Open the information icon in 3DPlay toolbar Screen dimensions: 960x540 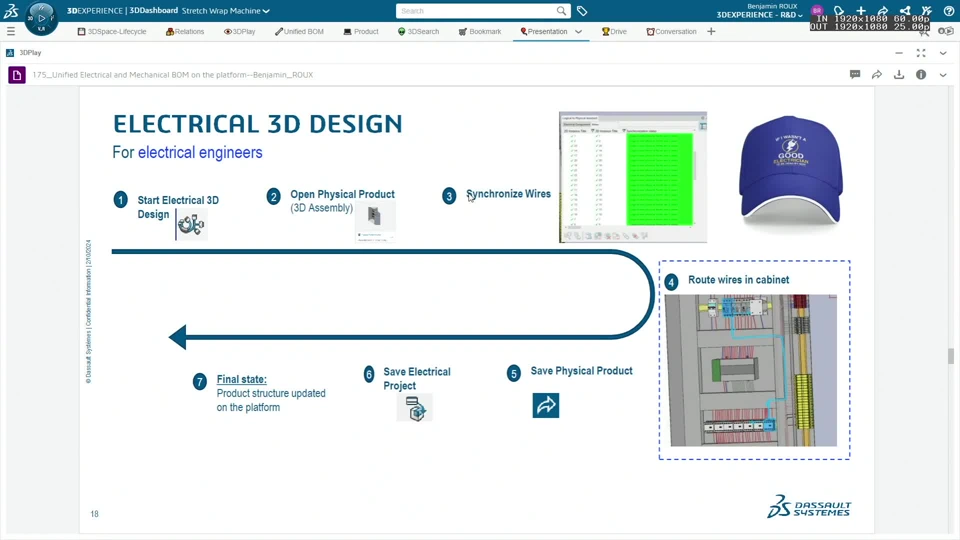921,75
